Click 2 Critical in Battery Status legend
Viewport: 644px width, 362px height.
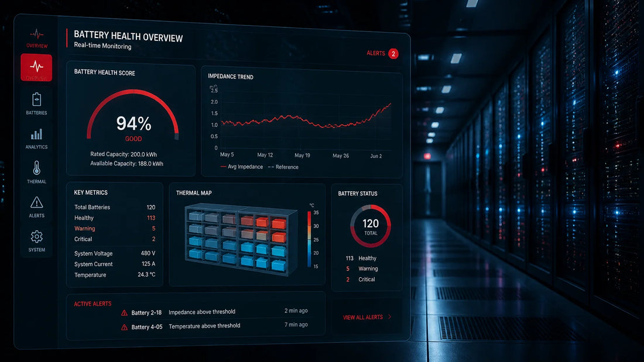(360, 280)
